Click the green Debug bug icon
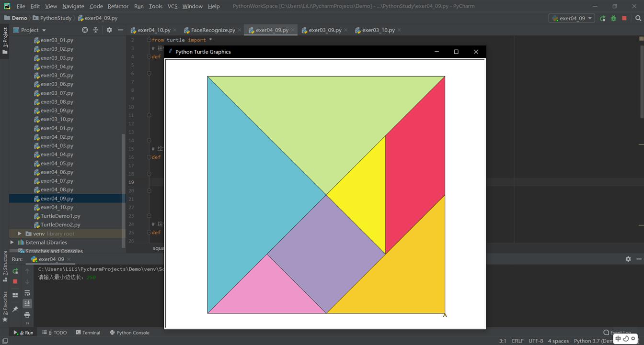Viewport: 644px width, 345px height. 613,18
